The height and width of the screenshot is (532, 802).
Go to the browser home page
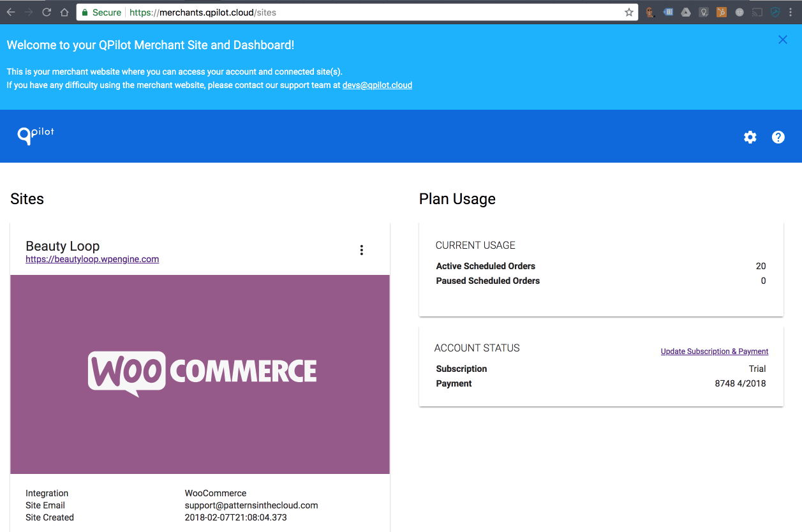click(x=64, y=12)
